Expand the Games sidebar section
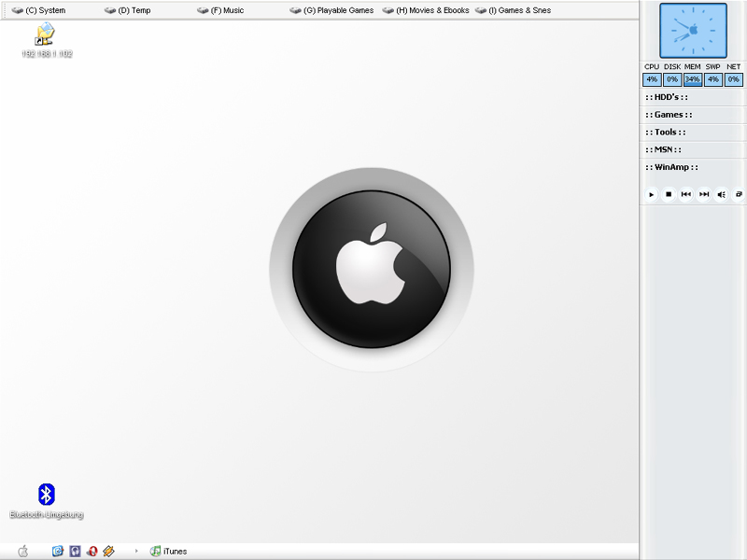747x560 pixels. (669, 115)
